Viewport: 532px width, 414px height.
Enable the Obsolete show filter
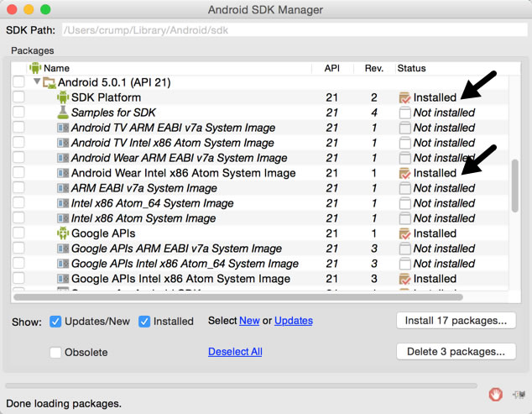tap(55, 352)
